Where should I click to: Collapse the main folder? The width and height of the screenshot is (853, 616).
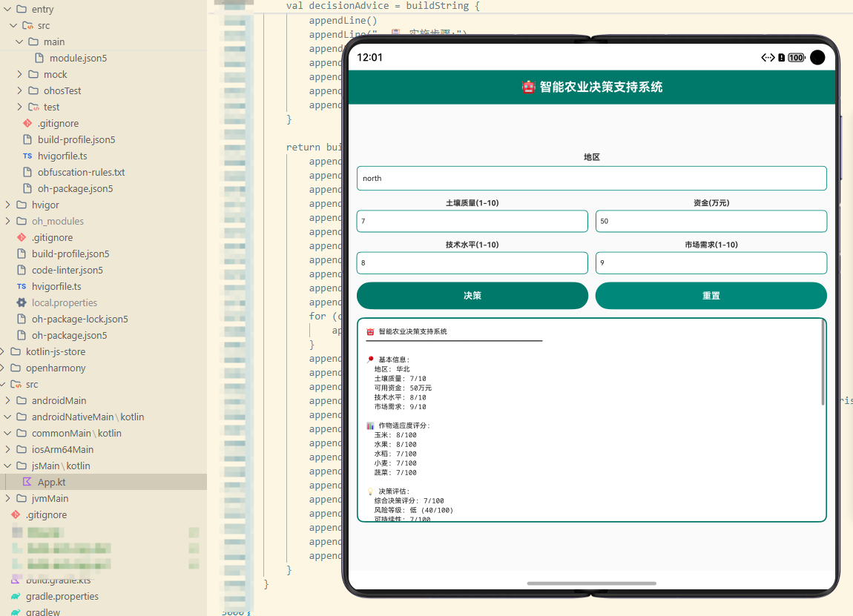pos(19,42)
